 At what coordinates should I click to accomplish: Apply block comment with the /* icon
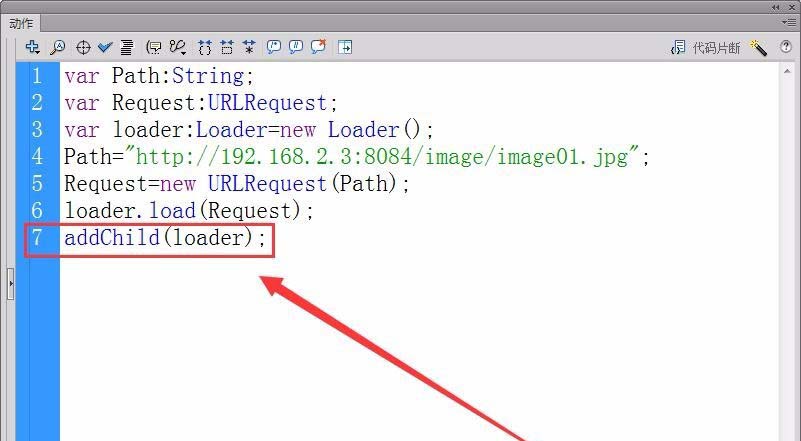[274, 48]
